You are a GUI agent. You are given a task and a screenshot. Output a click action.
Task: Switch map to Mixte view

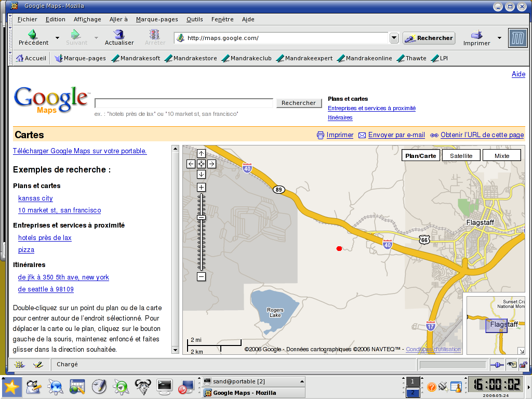tap(502, 156)
